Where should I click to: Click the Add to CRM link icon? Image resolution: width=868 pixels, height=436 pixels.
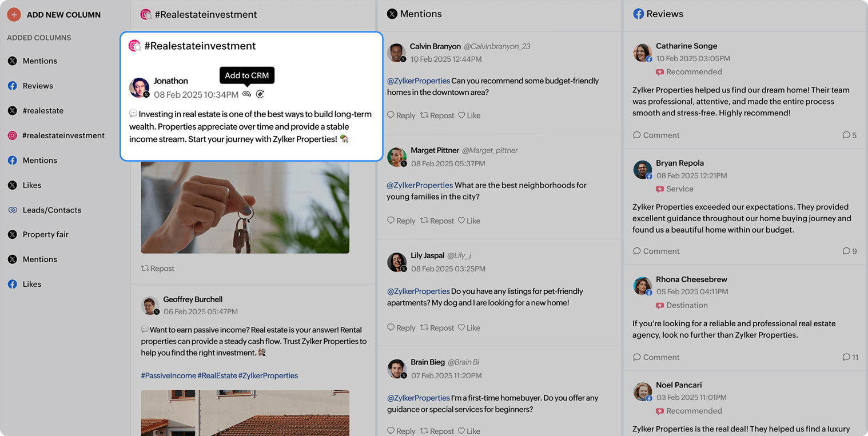(247, 94)
